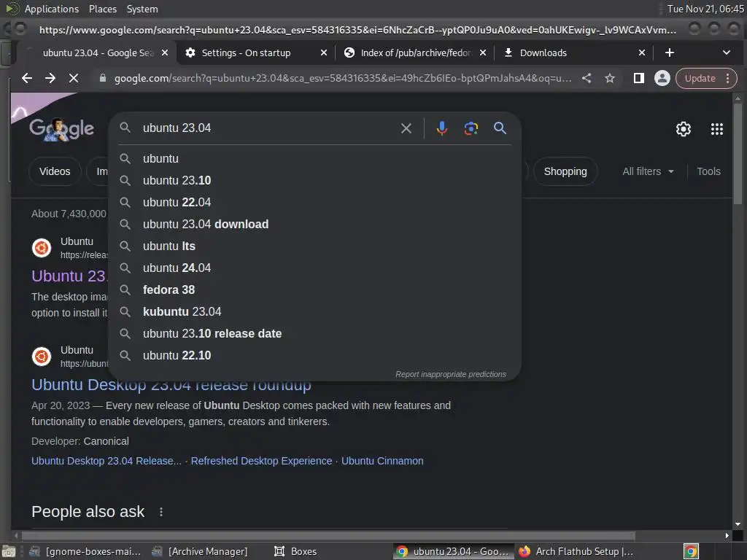Close the Downloads tab
The image size is (747, 560).
642,52
